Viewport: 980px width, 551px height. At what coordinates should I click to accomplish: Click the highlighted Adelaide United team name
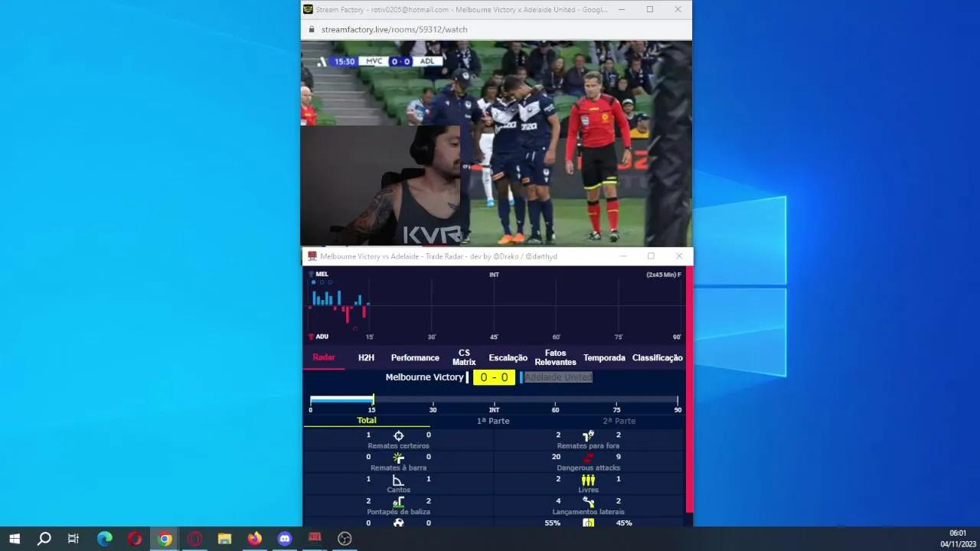pos(558,377)
